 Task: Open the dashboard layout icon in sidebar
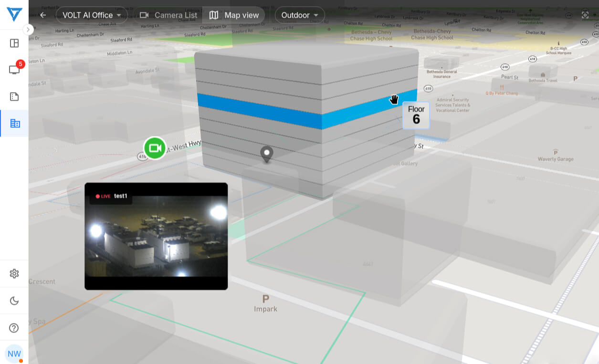[14, 43]
